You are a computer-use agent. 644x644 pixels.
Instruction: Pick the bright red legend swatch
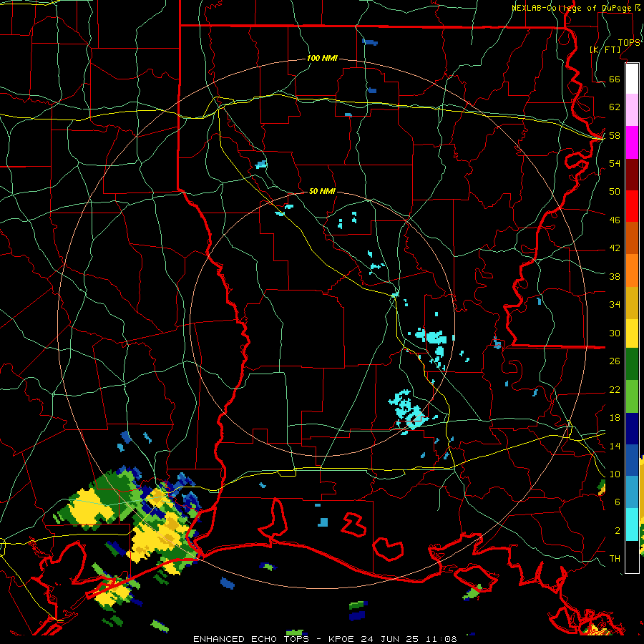pos(632,206)
